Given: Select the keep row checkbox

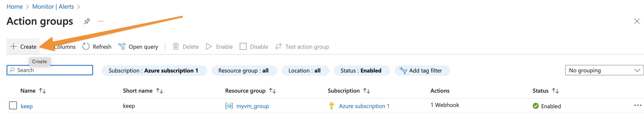Looking at the screenshot, I should [13, 105].
